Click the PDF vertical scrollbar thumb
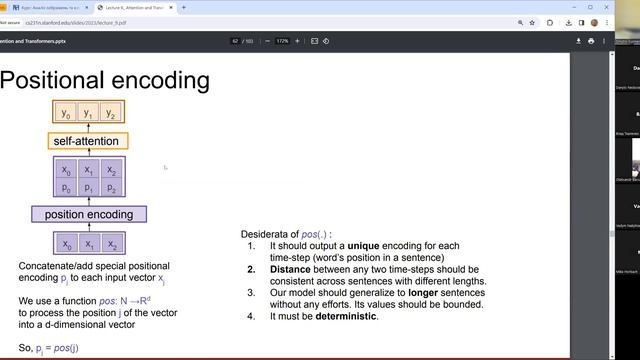This screenshot has height=360, width=640. click(611, 233)
